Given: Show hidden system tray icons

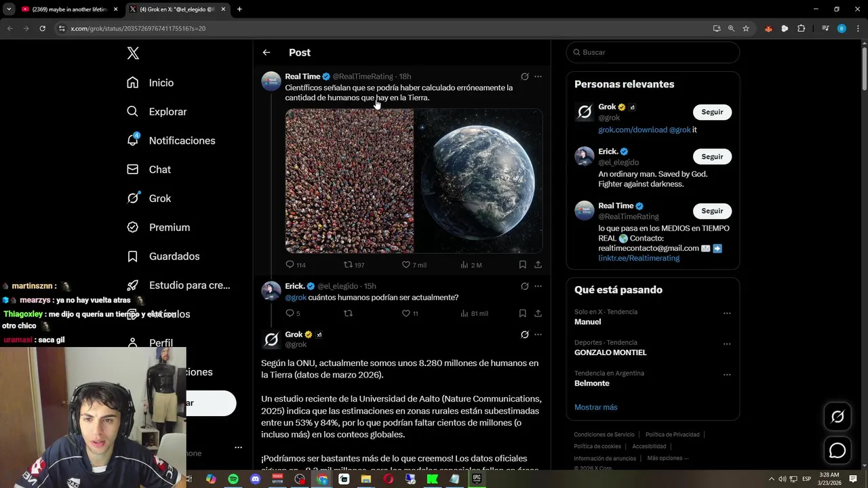Looking at the screenshot, I should [771, 479].
